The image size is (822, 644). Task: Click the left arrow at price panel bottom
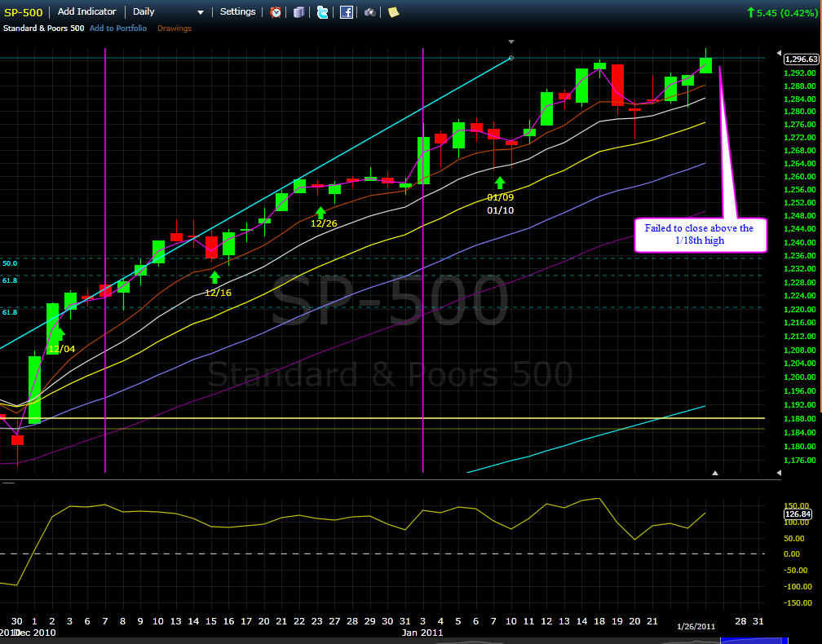(x=779, y=473)
